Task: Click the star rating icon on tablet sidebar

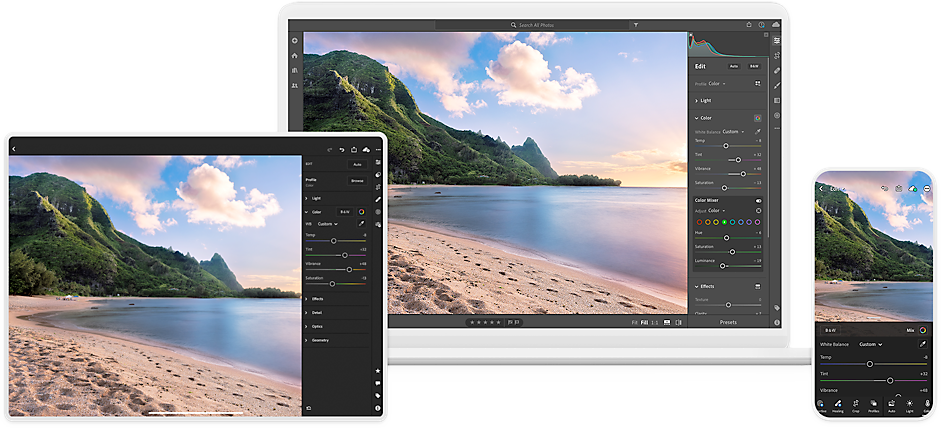Action: point(378,371)
